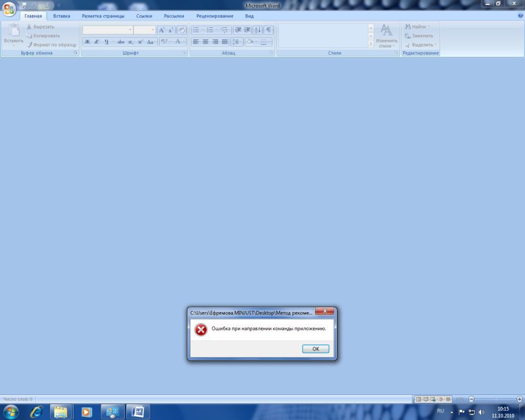Open the Select (Выделить) dropdown

click(x=421, y=44)
